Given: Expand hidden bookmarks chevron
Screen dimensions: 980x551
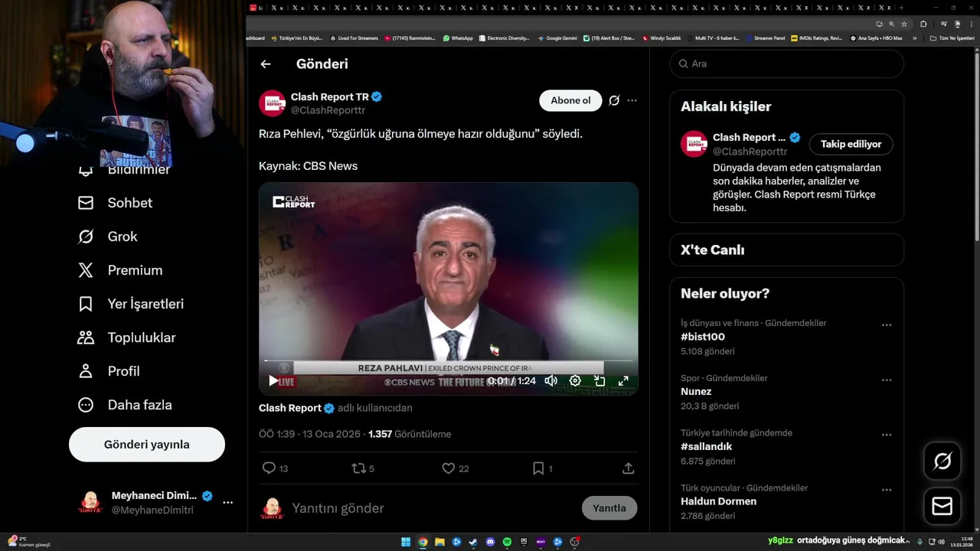Looking at the screenshot, I should 914,37.
